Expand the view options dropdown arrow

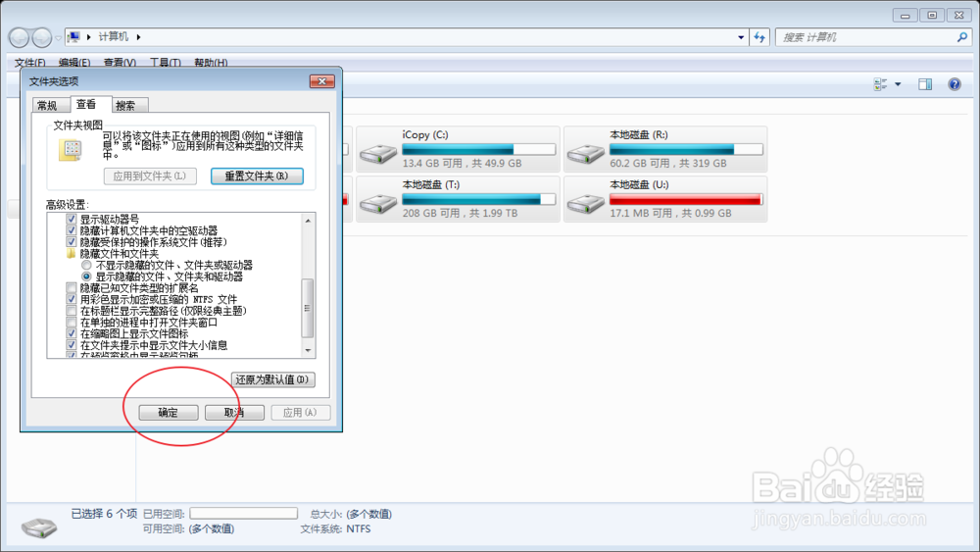pyautogui.click(x=898, y=84)
